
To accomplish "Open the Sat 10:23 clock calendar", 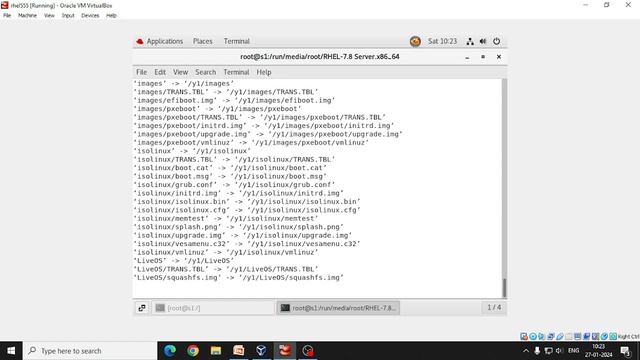I will tap(442, 41).
